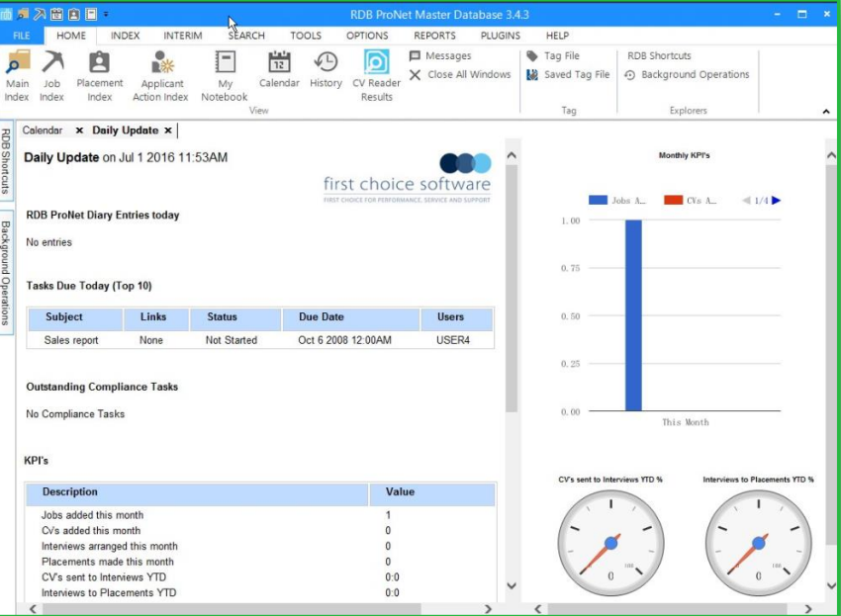Open the Applicant Action Index
Screen dimensions: 841x616
click(x=160, y=75)
